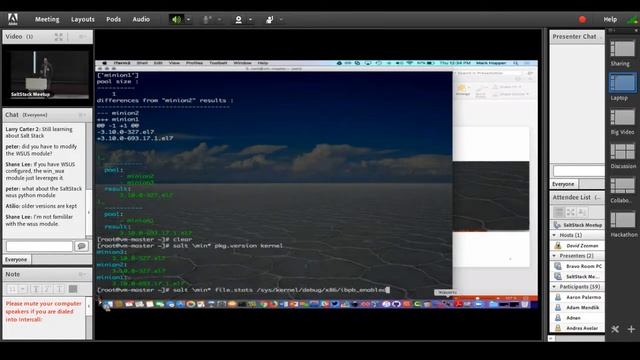Open the Chat pod options menu
The image size is (640, 360).
click(x=83, y=115)
